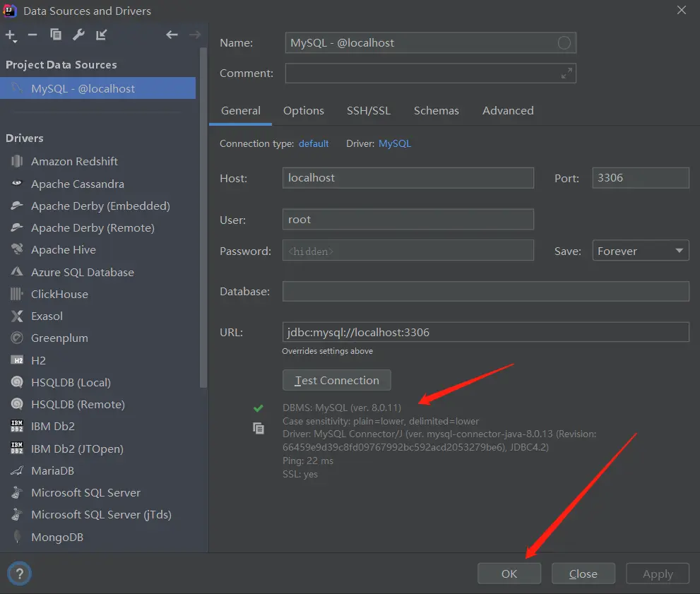
Task: Focus the Name input field
Action: tap(430, 43)
